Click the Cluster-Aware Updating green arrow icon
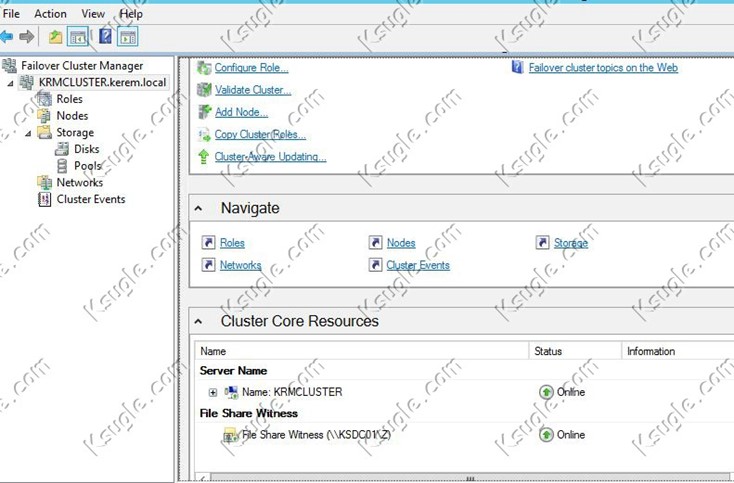 click(204, 156)
